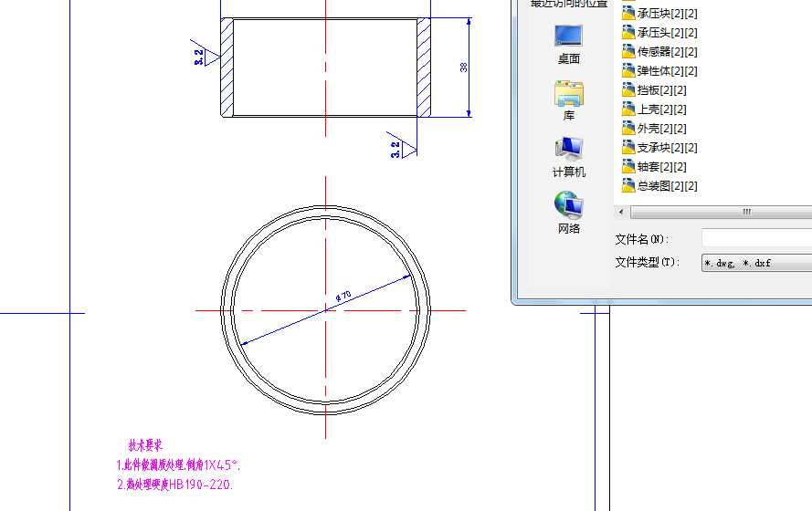812x511 pixels.
Task: Select the 38 height dimension text
Action: [x=463, y=68]
